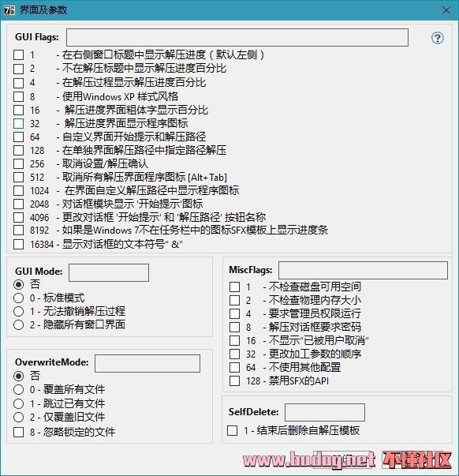Check flag 32 显示程序图标

click(18, 123)
